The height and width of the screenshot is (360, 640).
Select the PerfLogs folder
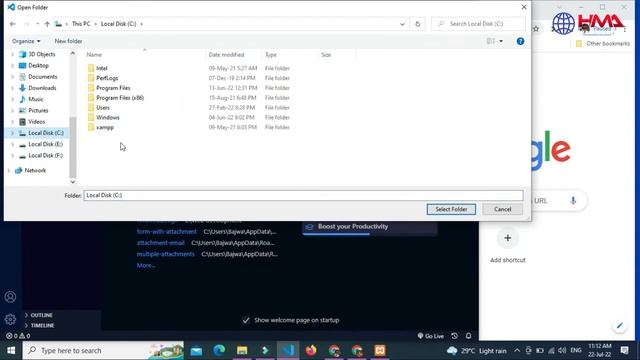pyautogui.click(x=107, y=78)
